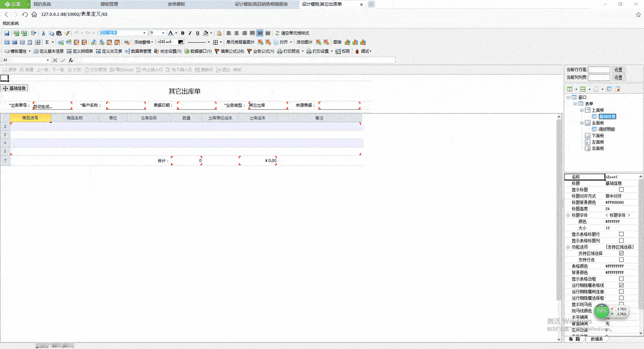Collapse the 上面板 tree node
Image resolution: width=644 pixels, height=349 pixels.
(582, 110)
